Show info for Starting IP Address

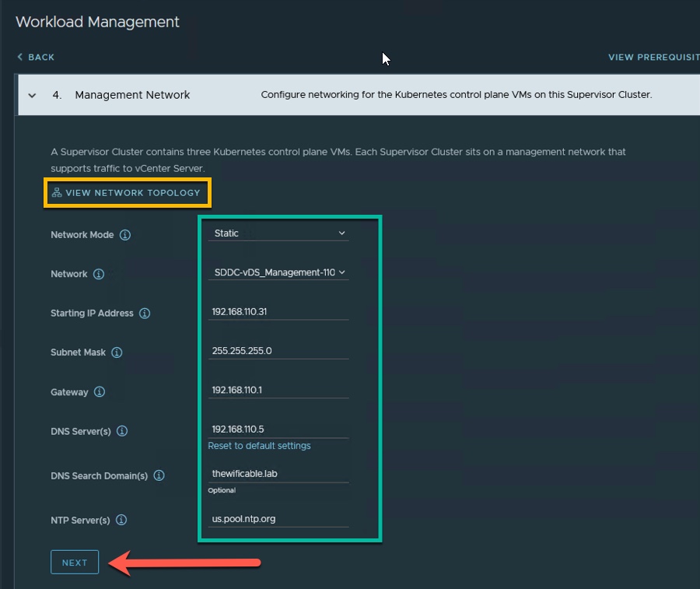[145, 314]
